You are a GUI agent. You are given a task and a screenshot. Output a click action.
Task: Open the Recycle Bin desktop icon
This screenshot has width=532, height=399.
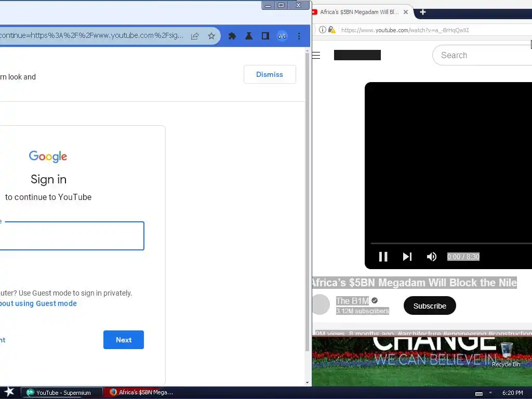[x=506, y=354]
